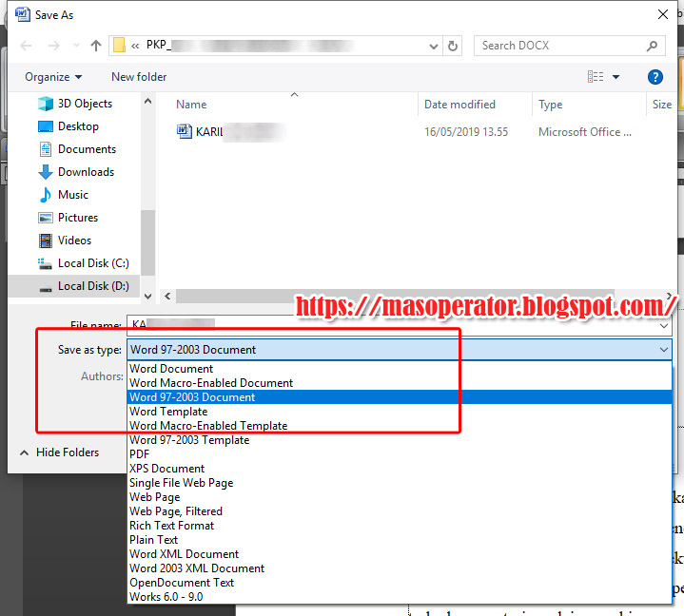The width and height of the screenshot is (684, 616).
Task: Choose Word XML Document type
Action: 400,554
